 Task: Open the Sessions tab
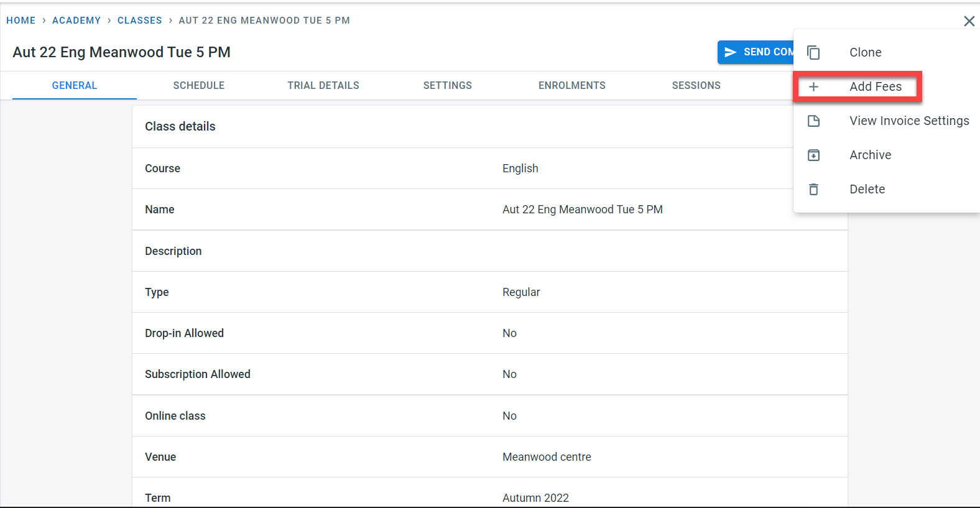(x=696, y=86)
